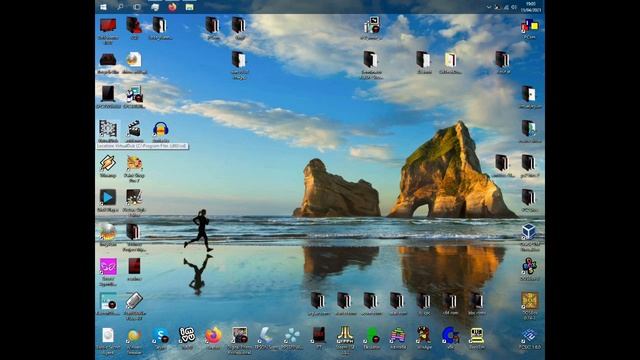Open the Windows Start menu
640x360 pixels.
(103, 7)
